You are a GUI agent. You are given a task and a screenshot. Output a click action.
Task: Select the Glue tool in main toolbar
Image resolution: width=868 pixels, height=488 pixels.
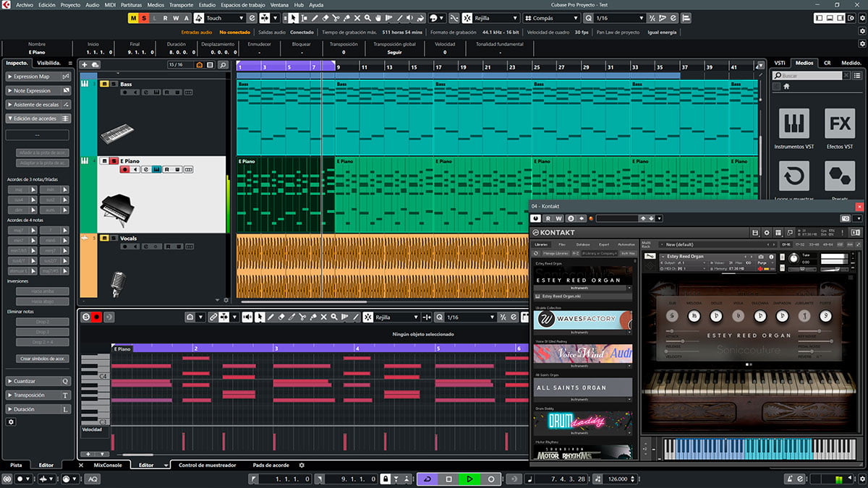pyautogui.click(x=346, y=18)
